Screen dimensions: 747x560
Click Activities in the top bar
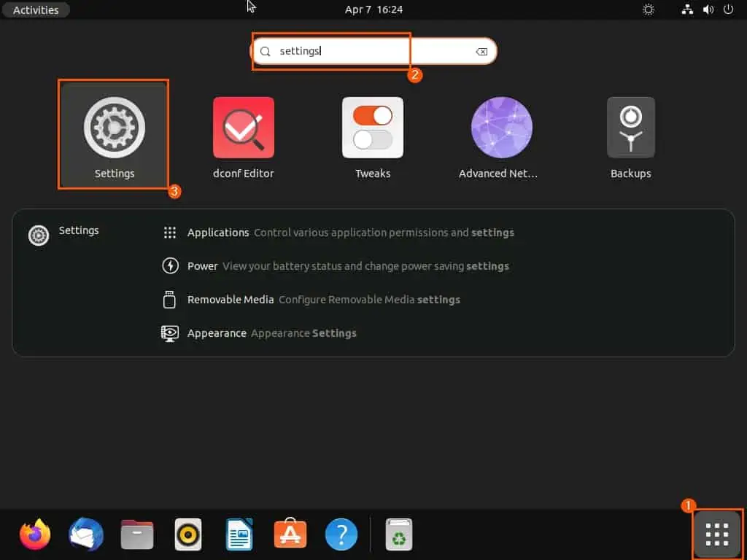(35, 9)
